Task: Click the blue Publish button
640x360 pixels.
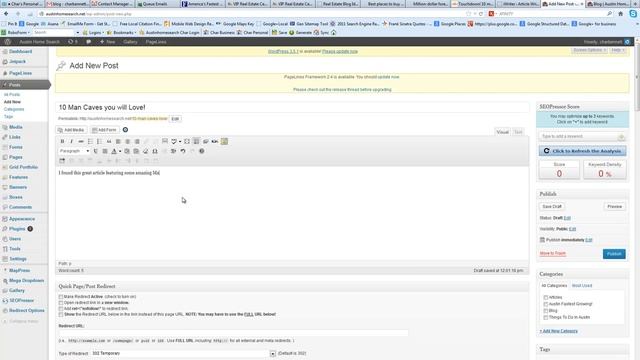Action: click(614, 254)
